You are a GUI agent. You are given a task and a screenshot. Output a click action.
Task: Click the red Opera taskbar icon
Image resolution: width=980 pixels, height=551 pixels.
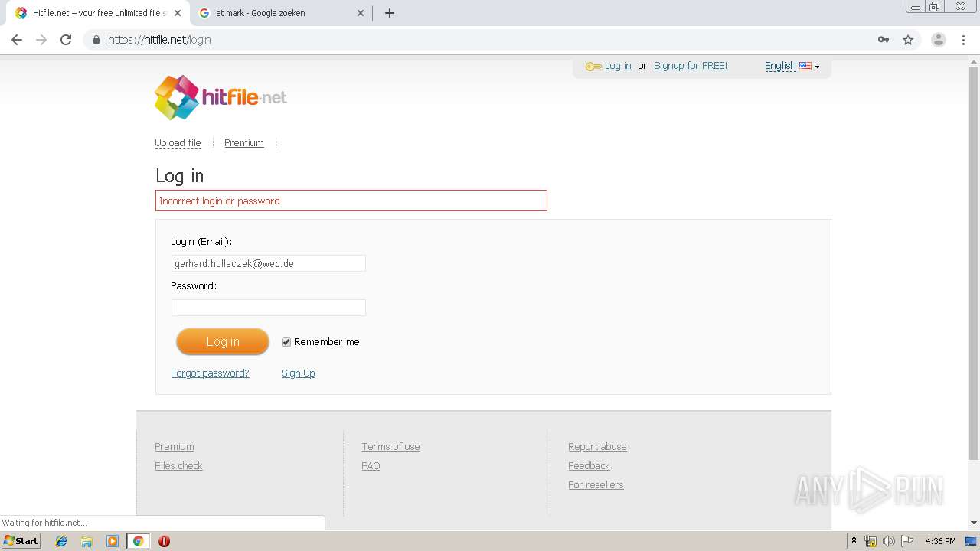coord(164,541)
